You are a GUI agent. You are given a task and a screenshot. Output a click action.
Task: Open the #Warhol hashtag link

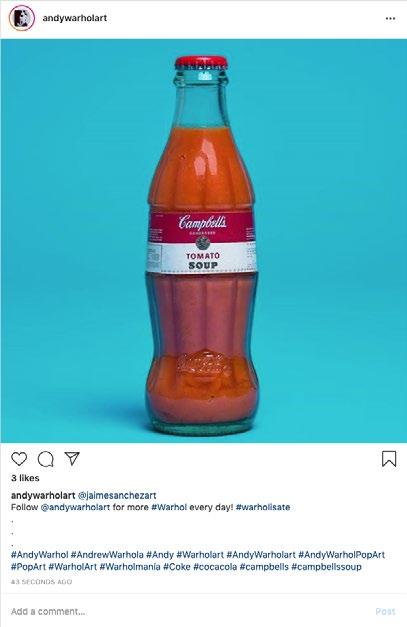click(x=169, y=507)
